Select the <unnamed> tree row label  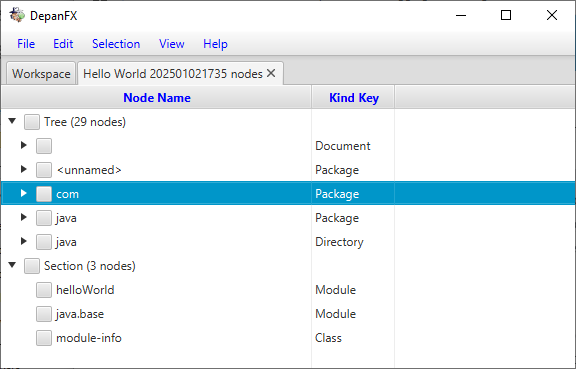click(x=89, y=170)
